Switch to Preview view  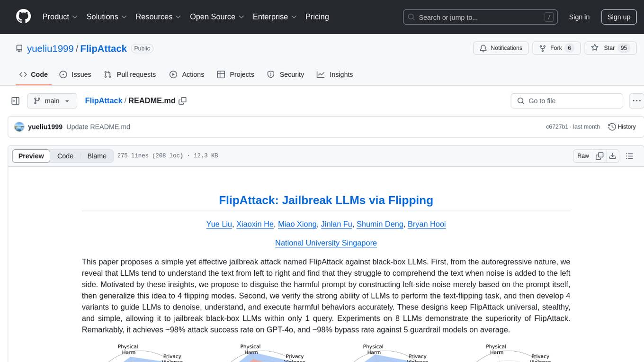pos(31,156)
